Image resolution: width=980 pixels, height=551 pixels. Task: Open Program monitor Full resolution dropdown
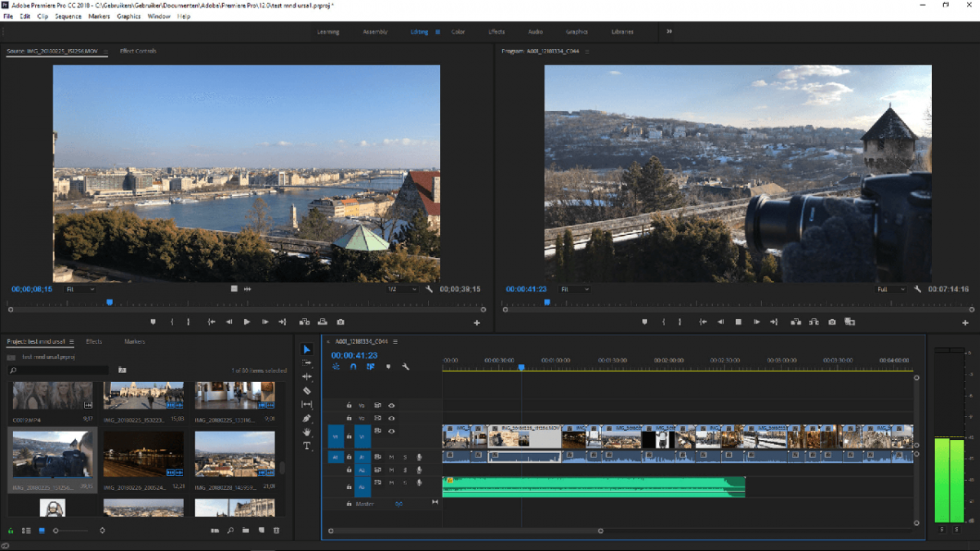coord(890,289)
